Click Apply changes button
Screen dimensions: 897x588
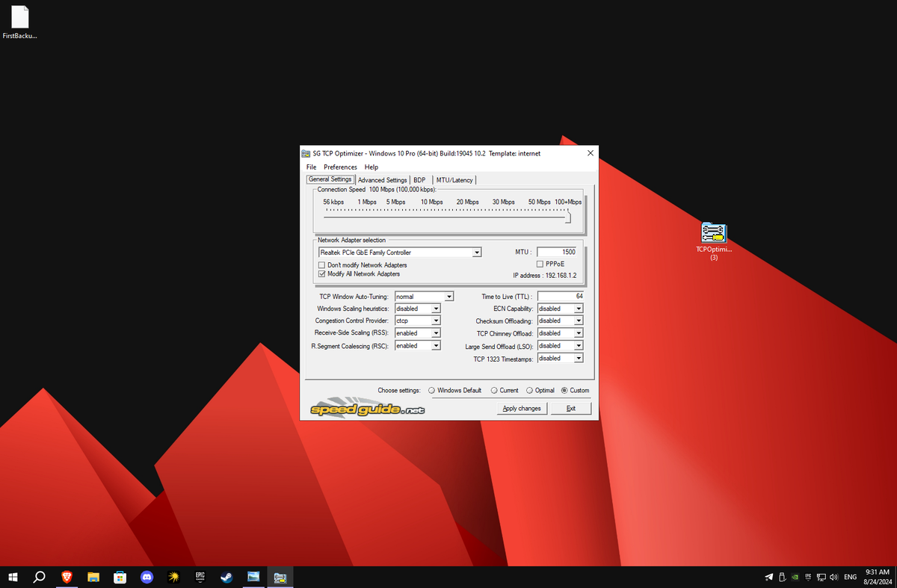pyautogui.click(x=522, y=409)
